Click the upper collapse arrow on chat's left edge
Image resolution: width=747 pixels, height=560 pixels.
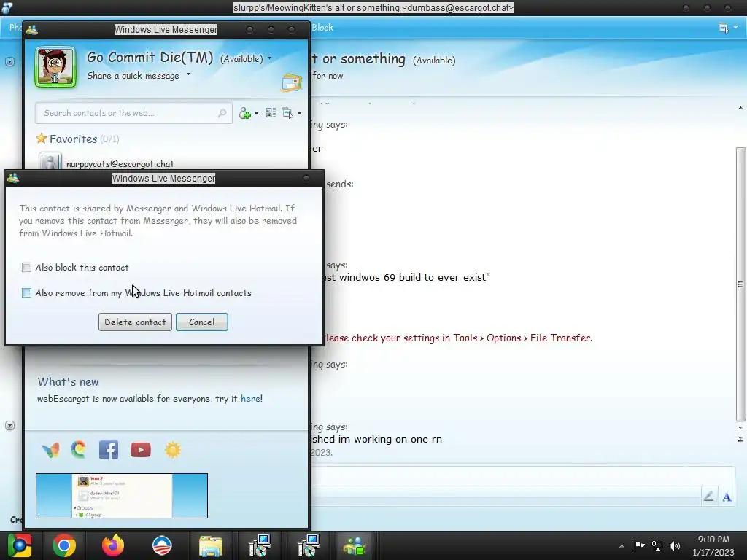9,62
